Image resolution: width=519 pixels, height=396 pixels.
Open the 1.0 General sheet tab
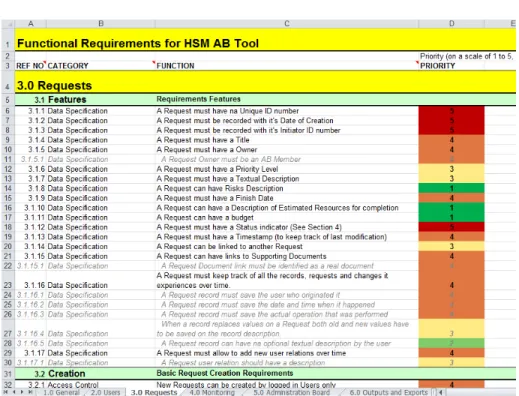61,392
